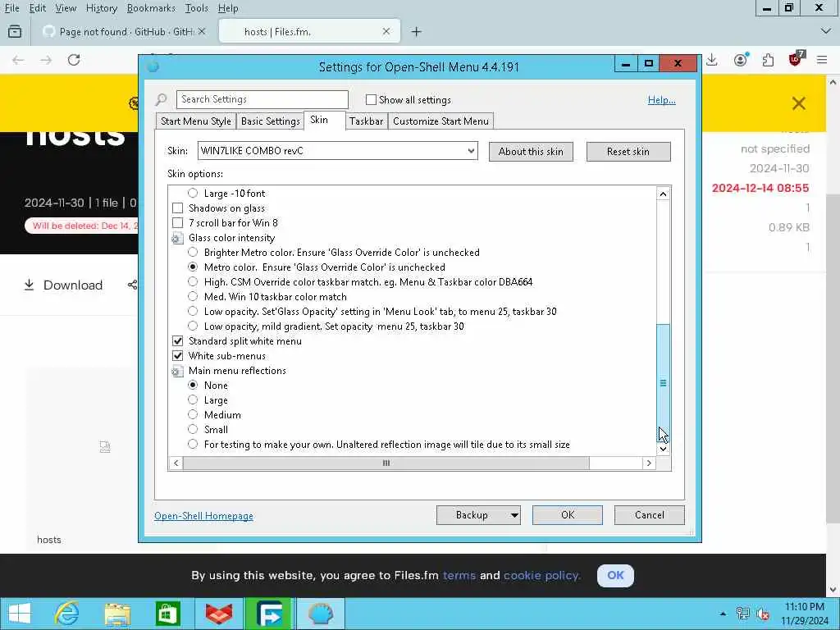Choose Large main menu reflections
The width and height of the screenshot is (840, 630).
tap(193, 399)
